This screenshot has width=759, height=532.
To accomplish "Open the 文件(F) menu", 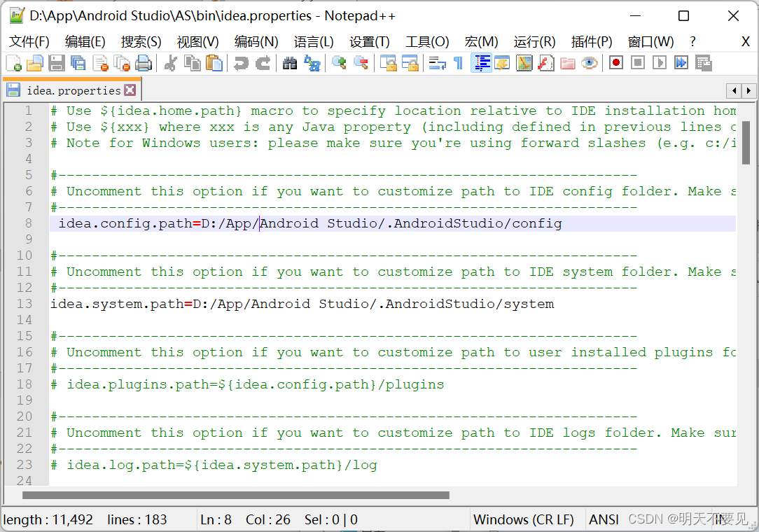I will point(29,42).
